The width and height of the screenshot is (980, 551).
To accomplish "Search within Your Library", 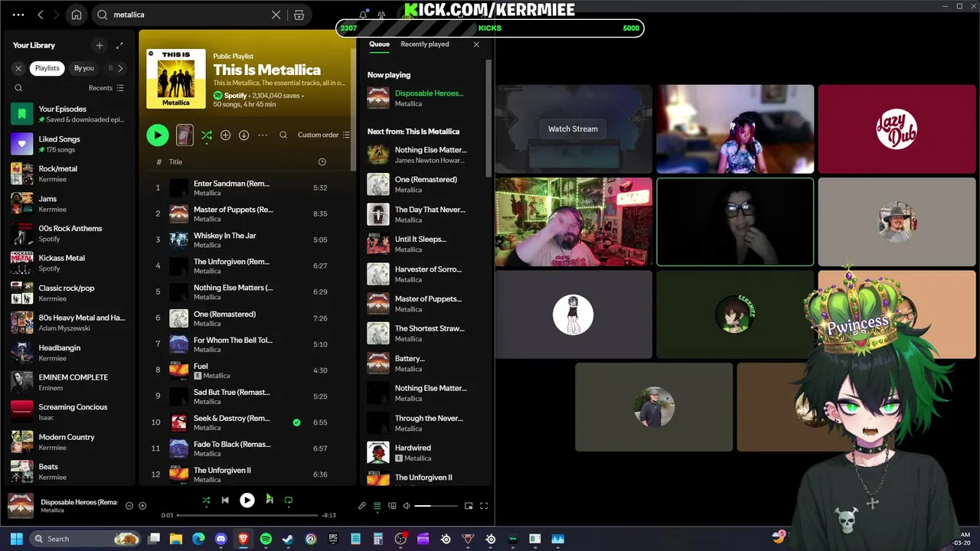I will tap(18, 88).
